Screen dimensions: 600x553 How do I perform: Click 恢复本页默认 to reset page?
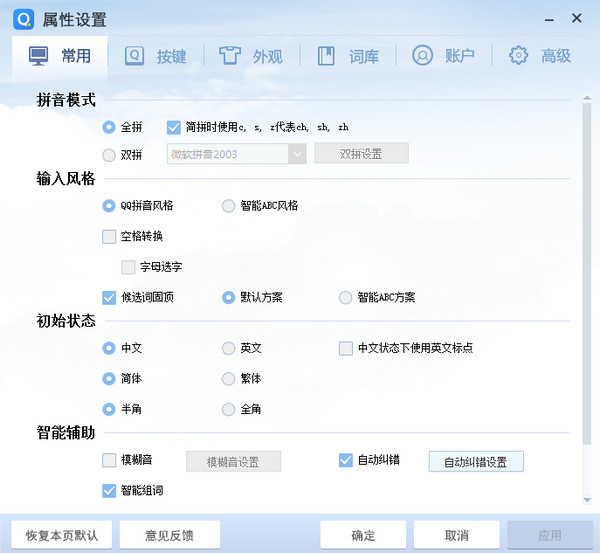pos(62,535)
